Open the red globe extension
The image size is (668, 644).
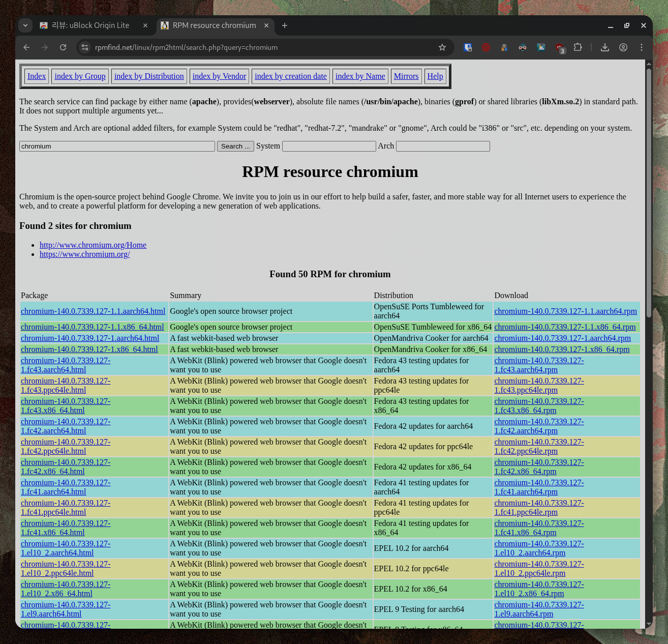click(x=486, y=47)
